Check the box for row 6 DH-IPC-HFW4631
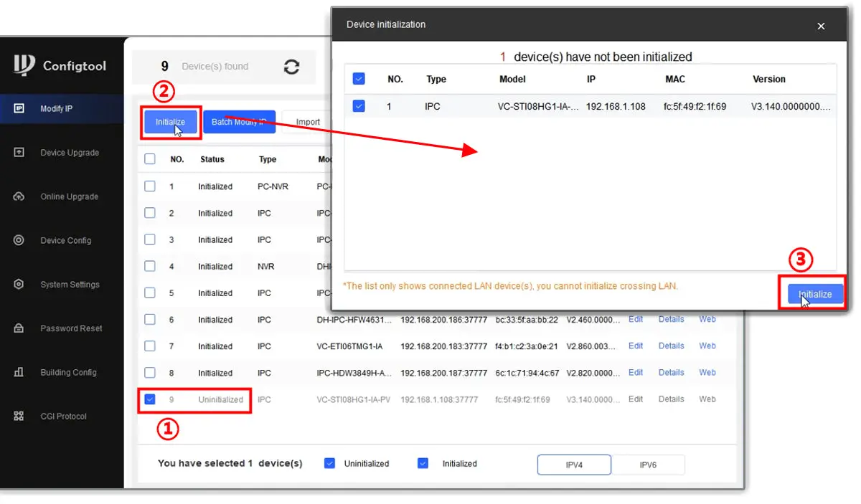Screen dimensions: 861x504 150,319
